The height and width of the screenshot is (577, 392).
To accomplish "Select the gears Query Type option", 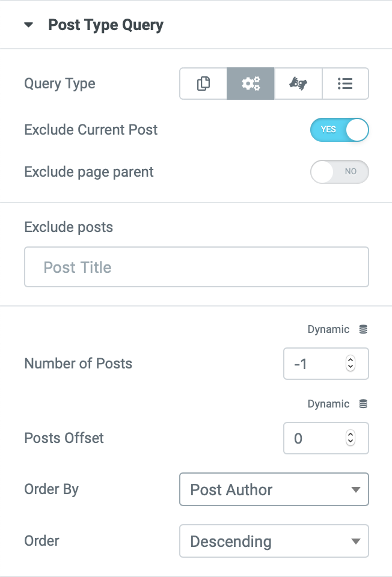I will [251, 84].
